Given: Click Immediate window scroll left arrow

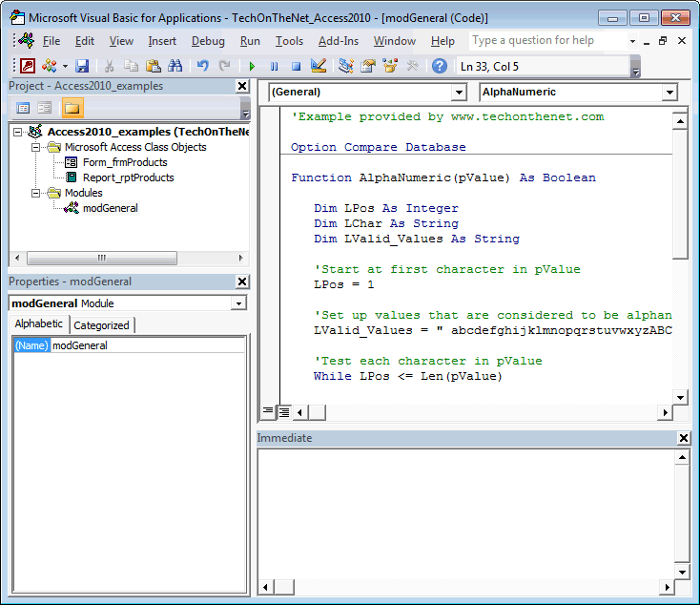Looking at the screenshot, I should pyautogui.click(x=266, y=587).
